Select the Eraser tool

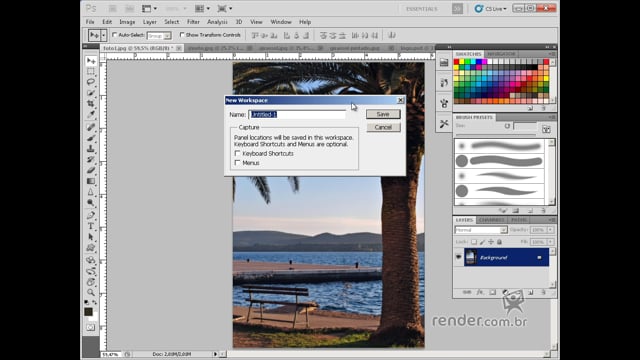pyautogui.click(x=91, y=170)
